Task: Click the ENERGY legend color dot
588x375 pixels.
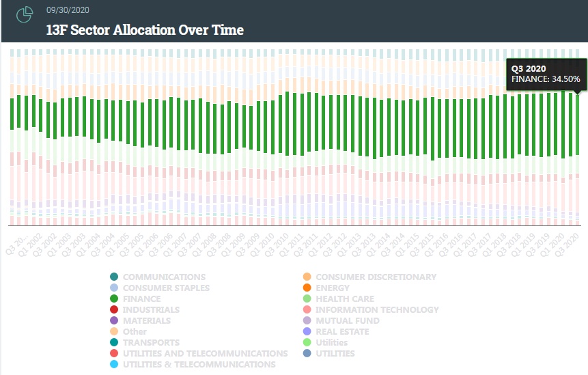Action: (307, 288)
